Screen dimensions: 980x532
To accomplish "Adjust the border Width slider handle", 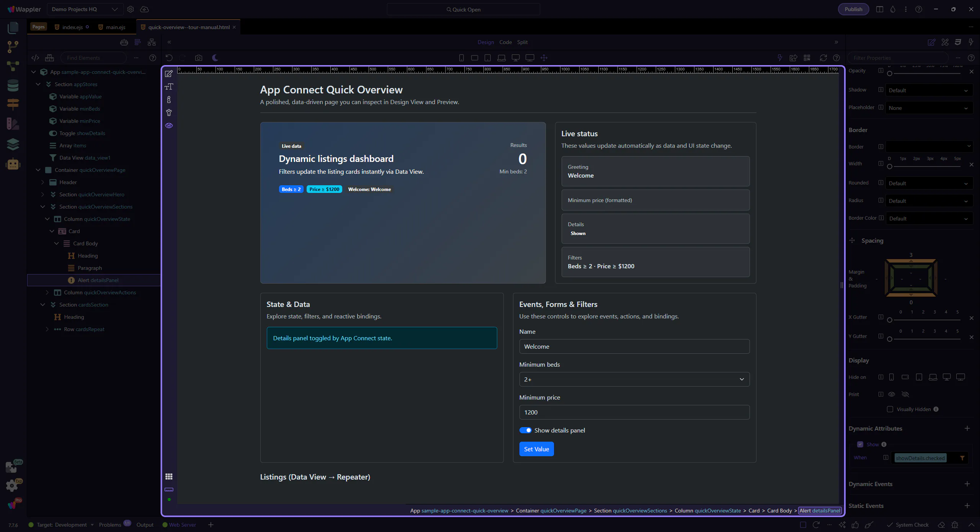I will (890, 166).
